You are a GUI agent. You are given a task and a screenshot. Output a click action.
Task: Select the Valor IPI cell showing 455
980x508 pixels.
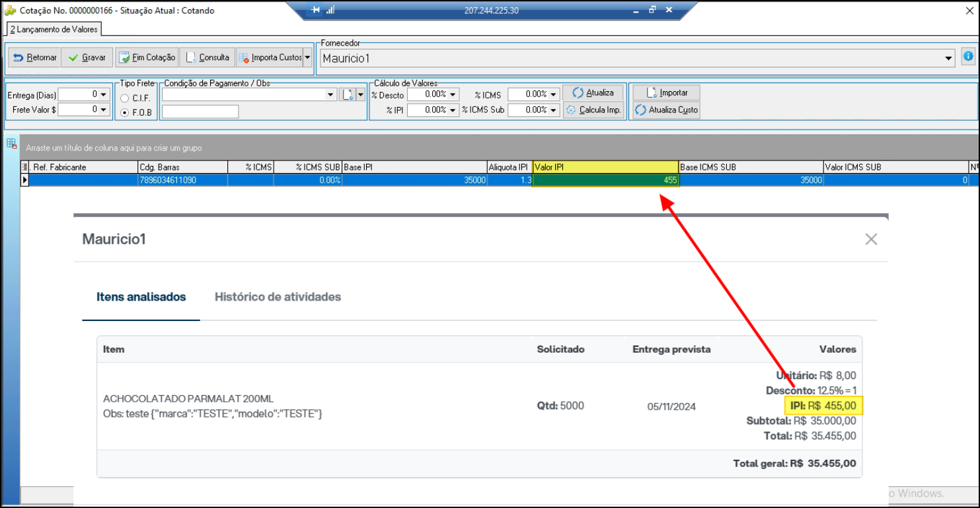coord(605,180)
